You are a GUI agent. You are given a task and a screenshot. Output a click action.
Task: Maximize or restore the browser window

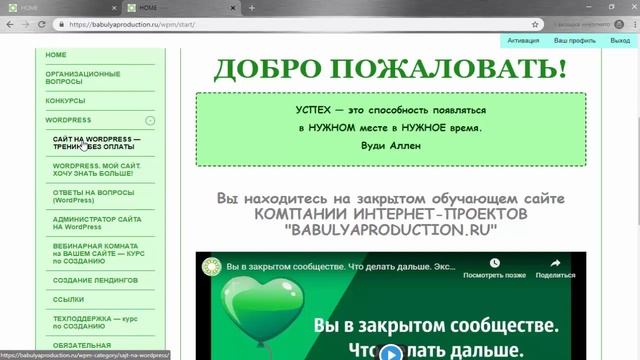pos(611,7)
